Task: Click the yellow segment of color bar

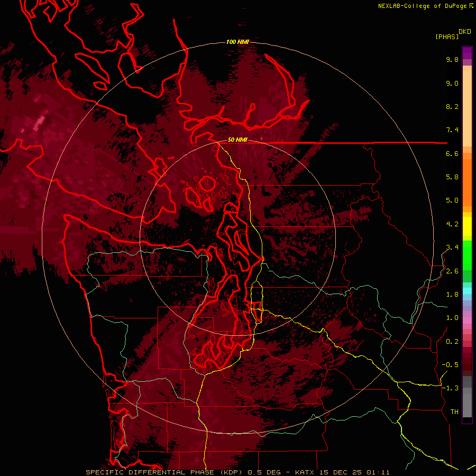Action: point(467,226)
